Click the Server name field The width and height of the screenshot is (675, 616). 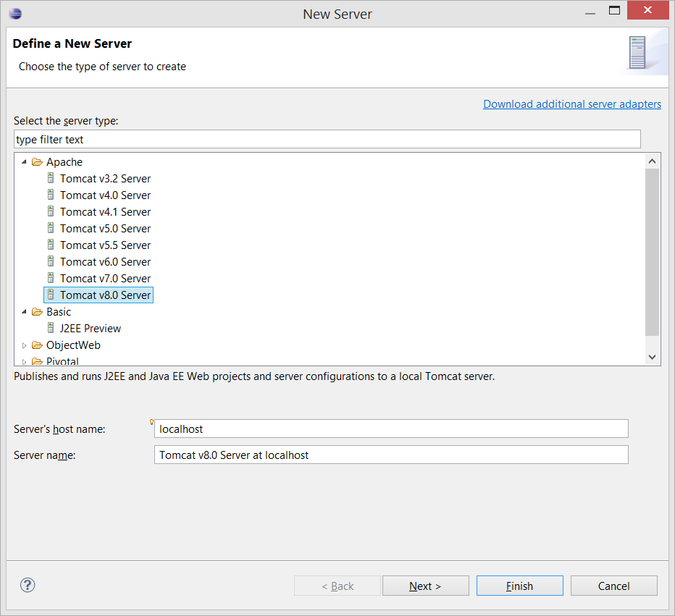[x=391, y=455]
